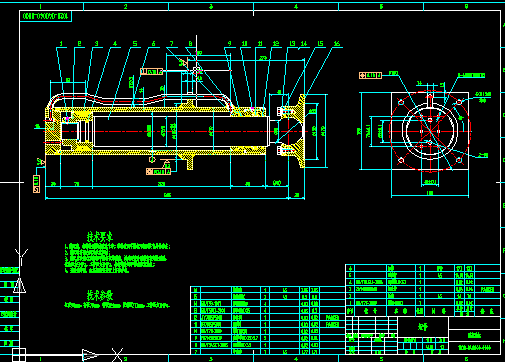Select part balloon number 12 on section view
Viewport: 505px width, 362px height.
tap(276, 44)
